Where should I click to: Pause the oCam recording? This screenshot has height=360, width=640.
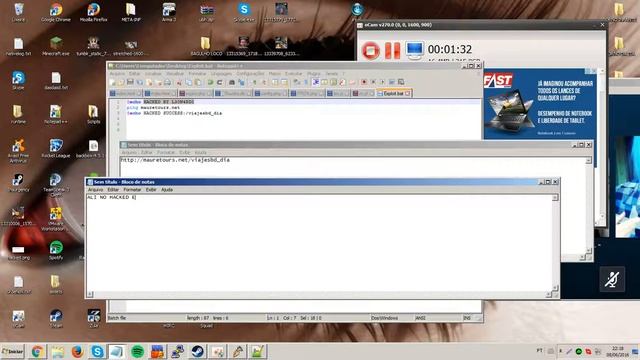point(393,51)
